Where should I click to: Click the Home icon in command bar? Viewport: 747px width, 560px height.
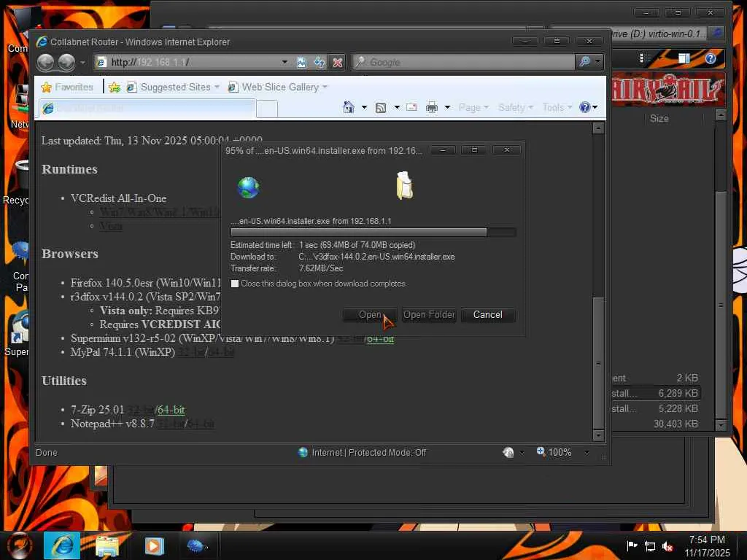[x=349, y=108]
